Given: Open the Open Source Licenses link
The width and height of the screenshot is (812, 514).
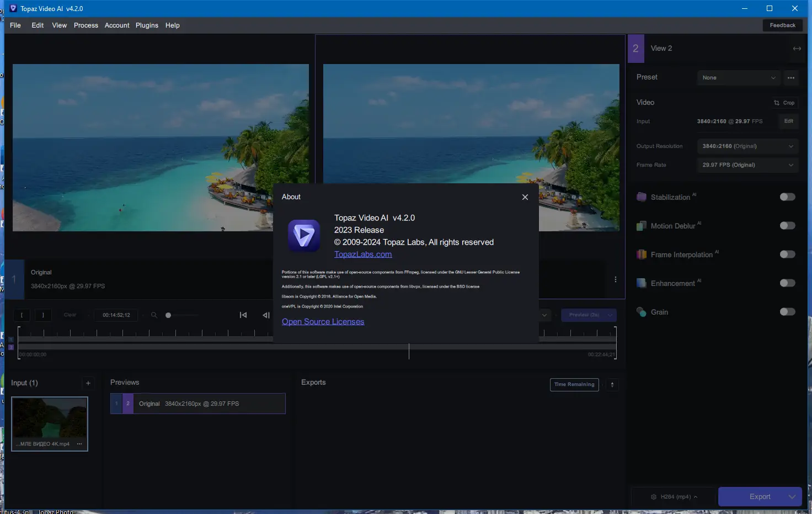Looking at the screenshot, I should (323, 322).
